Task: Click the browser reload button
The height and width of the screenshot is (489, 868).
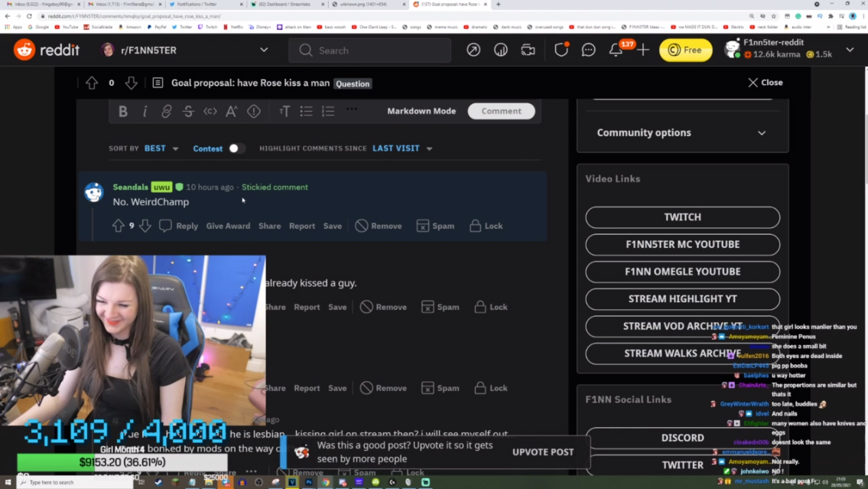Action: click(x=29, y=16)
